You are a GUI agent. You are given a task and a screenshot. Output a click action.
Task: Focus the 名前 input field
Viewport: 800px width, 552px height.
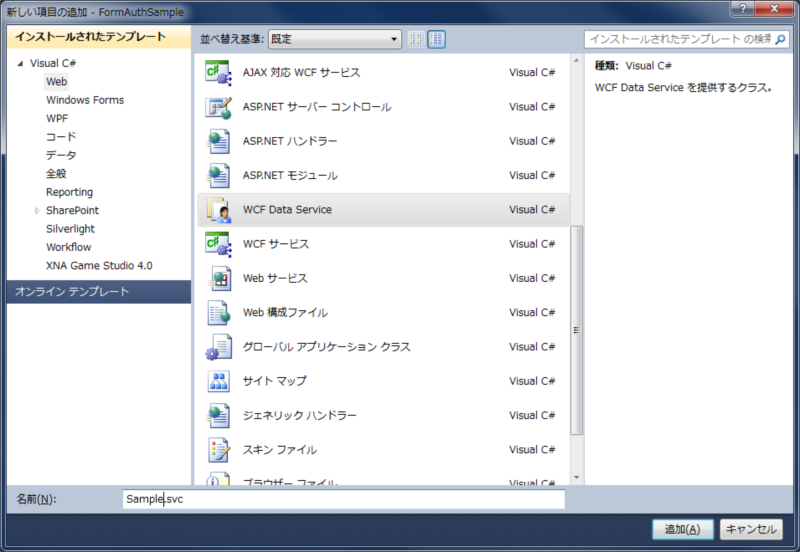point(343,499)
